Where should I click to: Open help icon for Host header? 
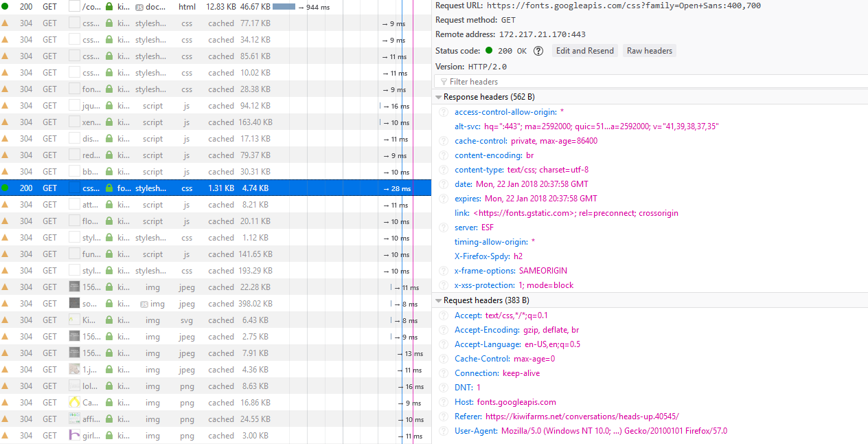click(x=444, y=402)
